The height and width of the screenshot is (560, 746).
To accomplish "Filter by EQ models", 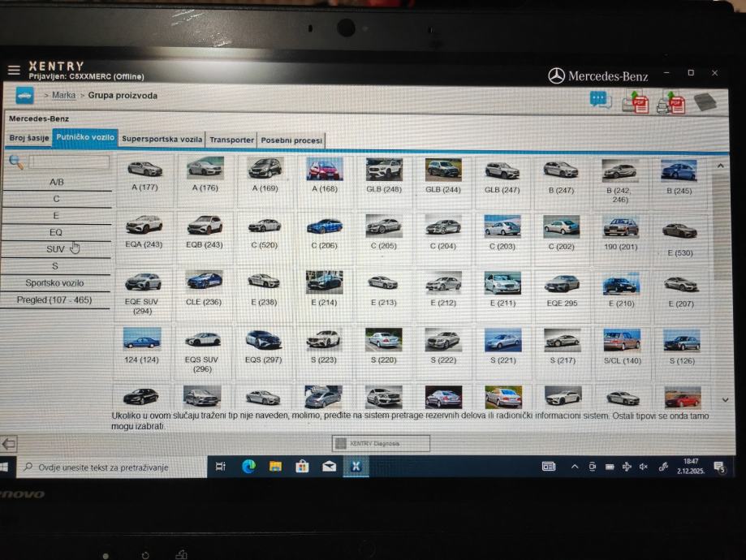I will click(56, 232).
